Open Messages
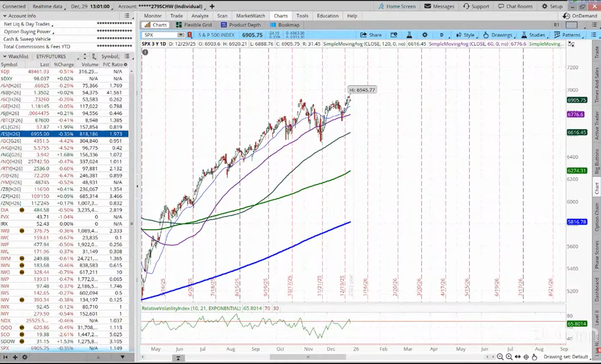 pos(439,6)
